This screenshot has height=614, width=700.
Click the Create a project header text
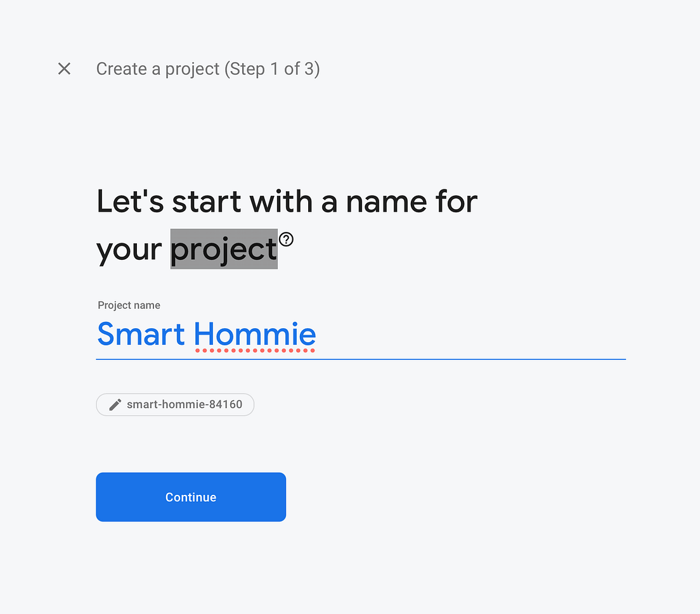click(x=159, y=68)
